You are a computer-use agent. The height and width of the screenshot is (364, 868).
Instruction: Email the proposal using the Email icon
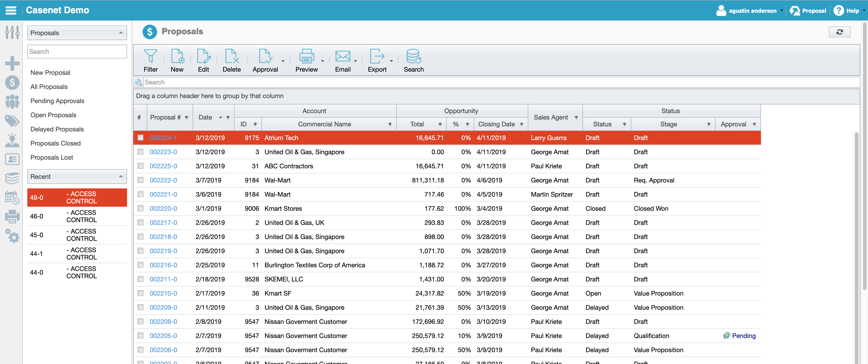[x=343, y=60]
